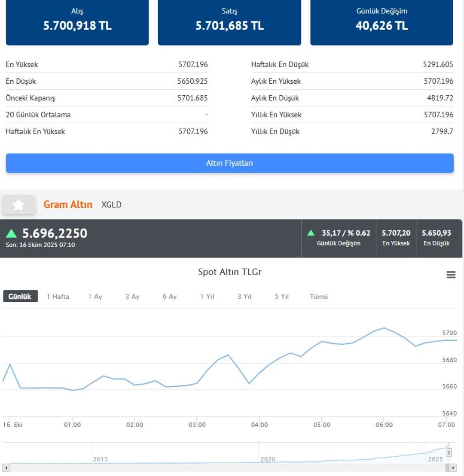Click the green up-arrow next to 5.696,2250
The height and width of the screenshot is (476, 464).
tap(12, 233)
